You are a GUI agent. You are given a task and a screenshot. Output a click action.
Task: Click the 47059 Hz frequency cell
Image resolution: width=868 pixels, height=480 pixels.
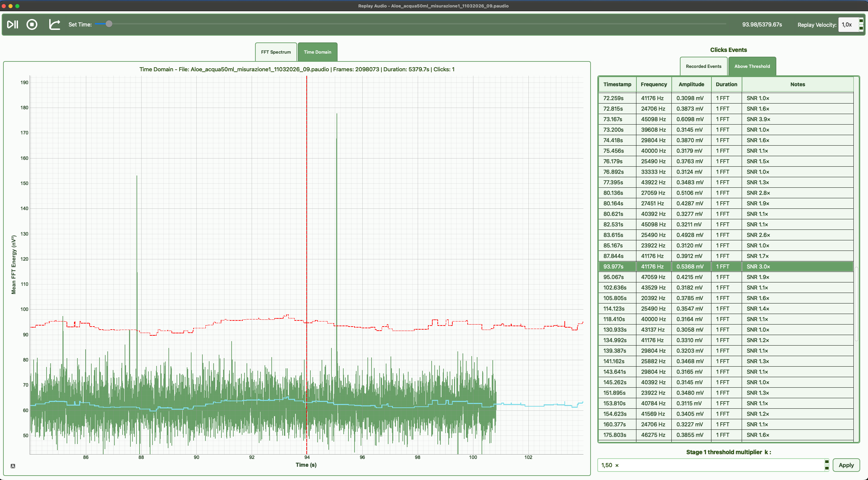pos(654,277)
